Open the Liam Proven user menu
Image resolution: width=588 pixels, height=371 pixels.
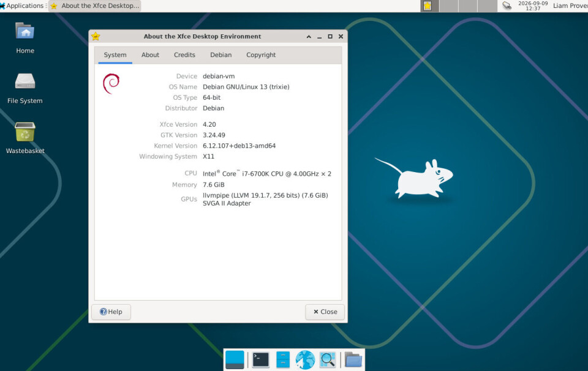pyautogui.click(x=570, y=6)
